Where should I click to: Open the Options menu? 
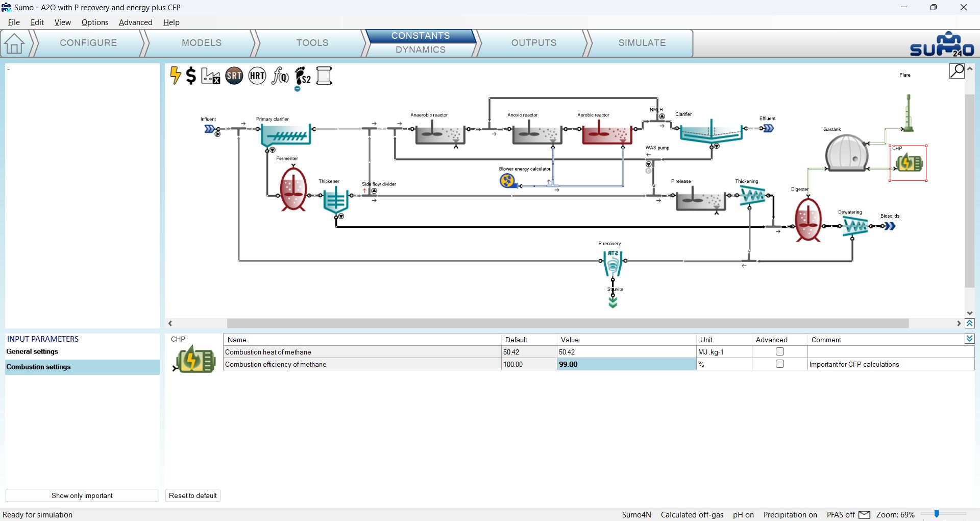point(95,22)
